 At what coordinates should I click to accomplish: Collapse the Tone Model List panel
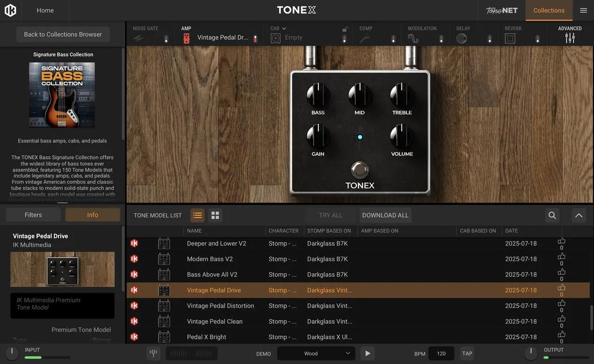(x=578, y=215)
